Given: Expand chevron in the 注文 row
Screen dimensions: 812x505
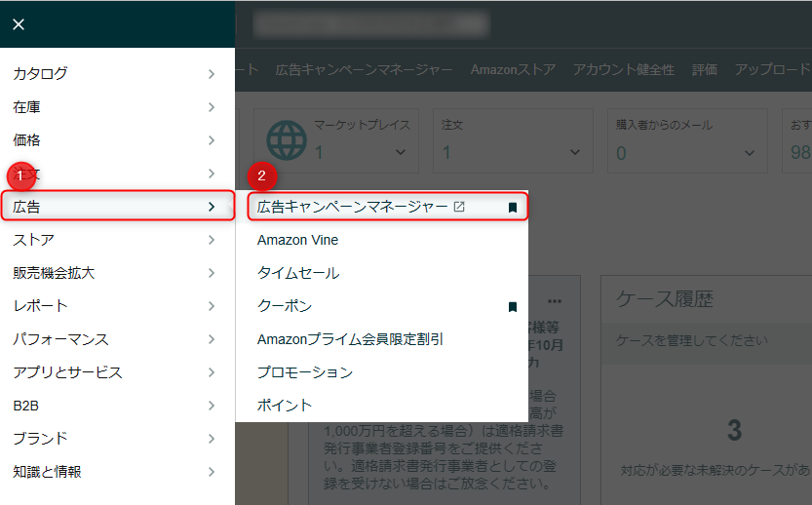Looking at the screenshot, I should point(212,174).
